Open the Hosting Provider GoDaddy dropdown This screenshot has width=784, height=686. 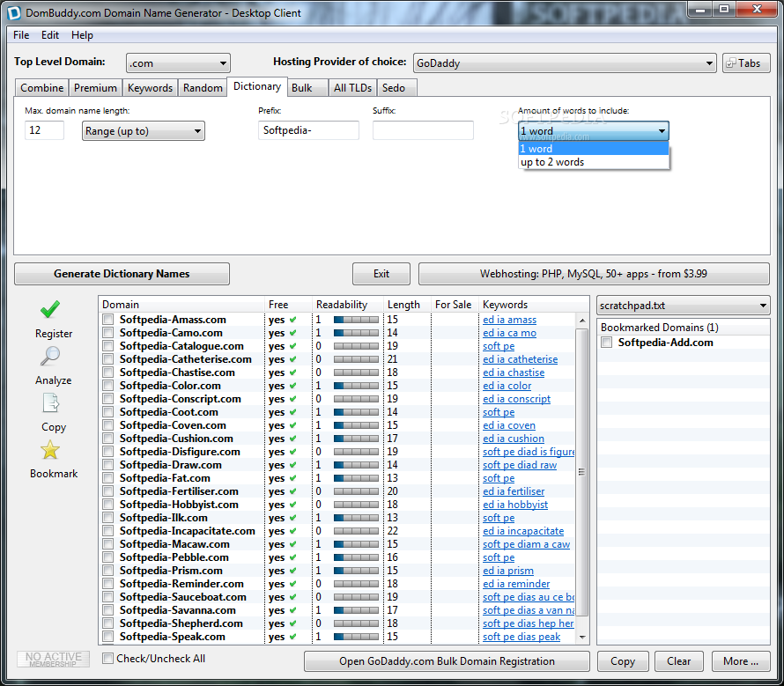pos(565,63)
